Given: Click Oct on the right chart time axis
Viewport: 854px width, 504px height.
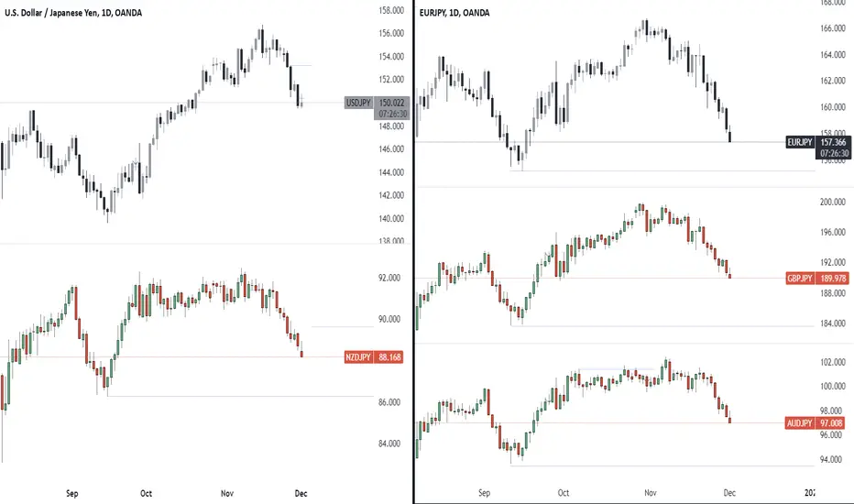Looking at the screenshot, I should pos(564,493).
